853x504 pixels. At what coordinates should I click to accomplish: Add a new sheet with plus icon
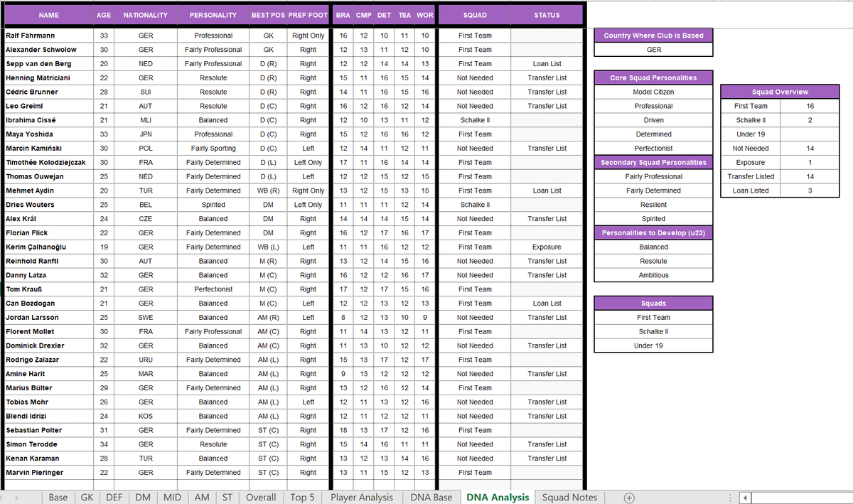(629, 498)
